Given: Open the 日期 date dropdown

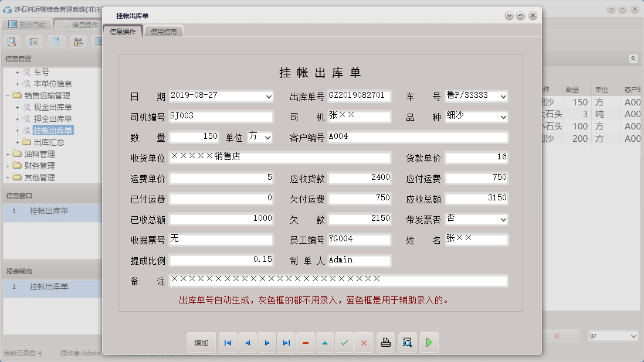Looking at the screenshot, I should pos(269,97).
